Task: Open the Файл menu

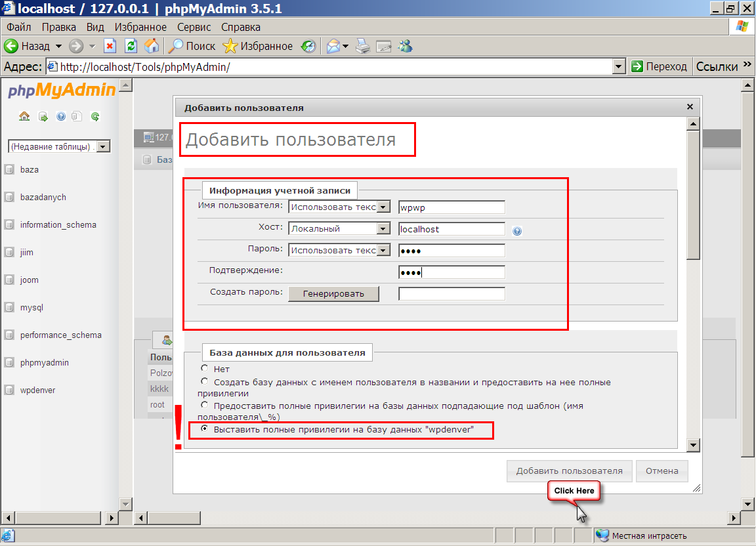Action: click(x=19, y=27)
